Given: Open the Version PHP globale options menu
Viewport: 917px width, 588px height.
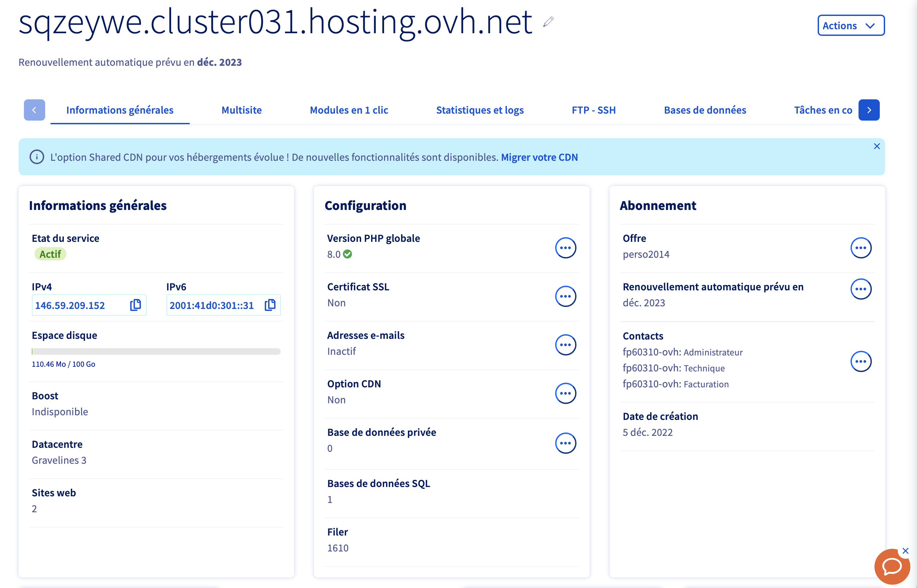Looking at the screenshot, I should click(x=565, y=248).
